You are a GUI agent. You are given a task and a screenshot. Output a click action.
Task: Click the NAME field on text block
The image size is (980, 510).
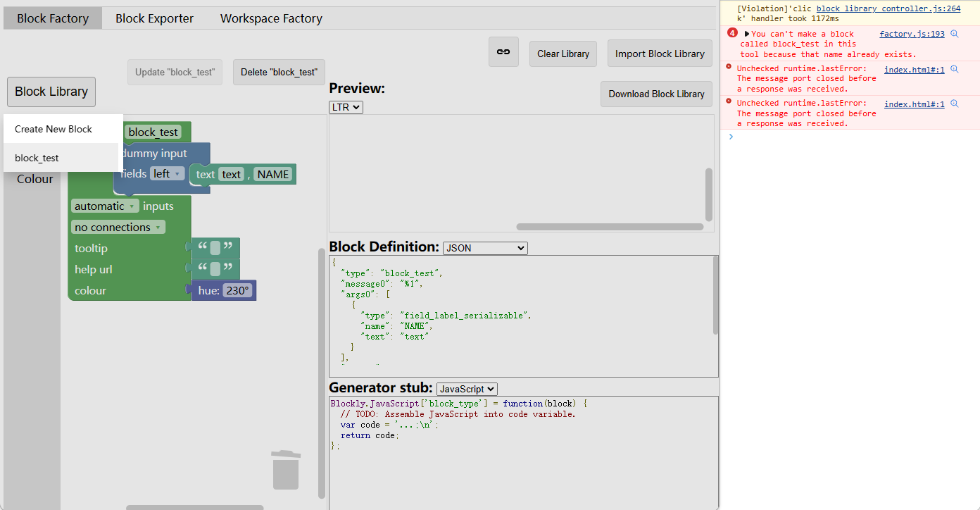[x=273, y=174]
